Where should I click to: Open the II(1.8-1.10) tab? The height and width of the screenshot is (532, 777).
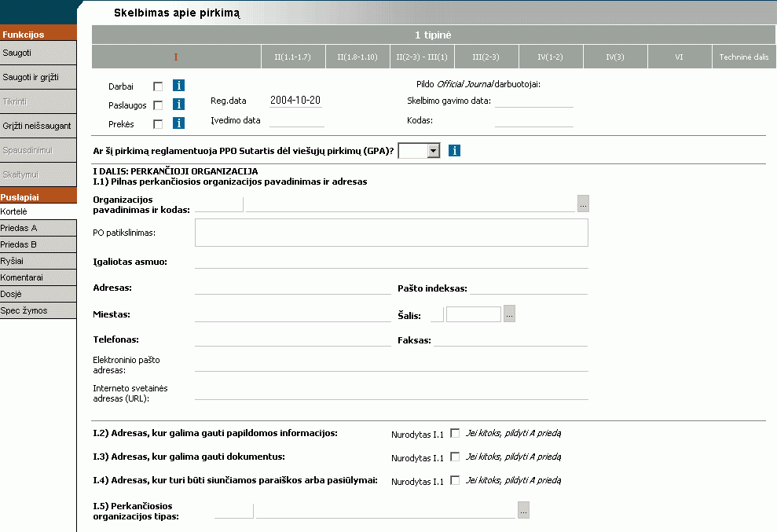click(357, 57)
